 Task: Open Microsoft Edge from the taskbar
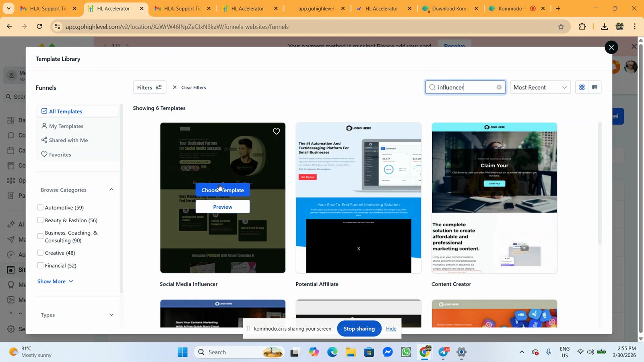332,352
